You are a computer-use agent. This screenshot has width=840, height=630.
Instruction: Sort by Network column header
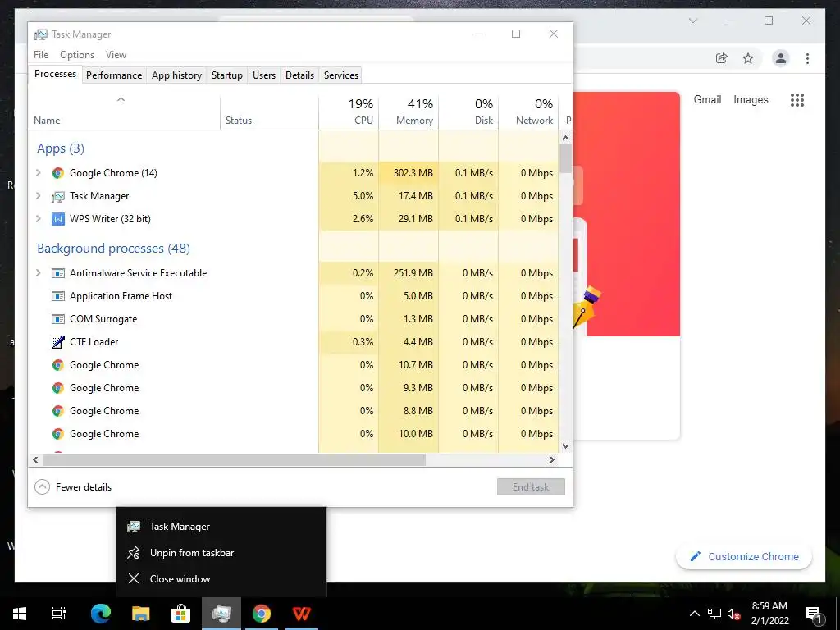coord(529,112)
